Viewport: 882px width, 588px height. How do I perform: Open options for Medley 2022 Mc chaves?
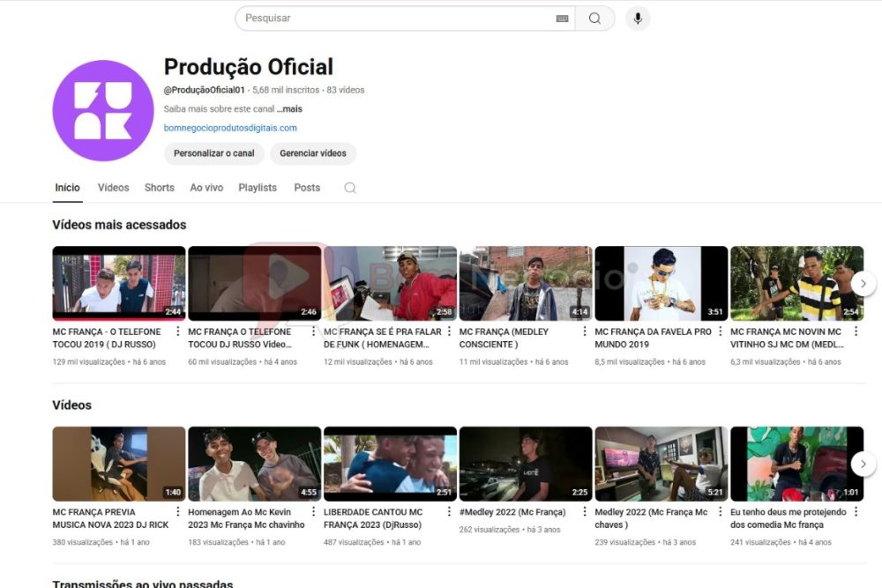coord(720,511)
